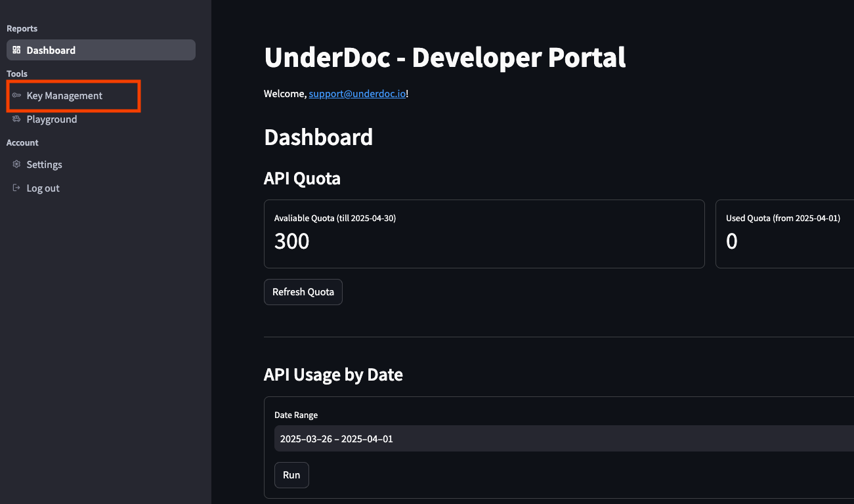Open account Settings

(x=101, y=165)
